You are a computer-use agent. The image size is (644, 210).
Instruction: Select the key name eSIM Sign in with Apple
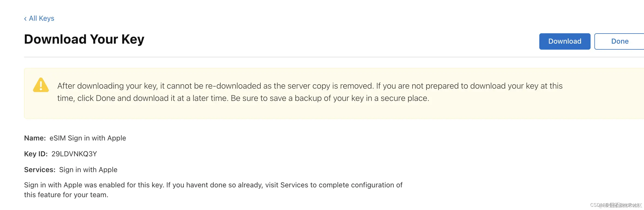pyautogui.click(x=88, y=138)
